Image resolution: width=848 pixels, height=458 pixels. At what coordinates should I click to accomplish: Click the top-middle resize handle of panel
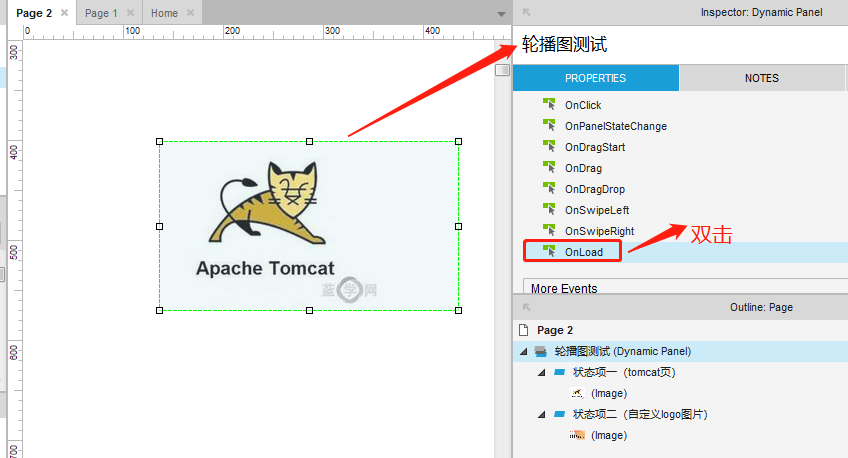pos(309,142)
